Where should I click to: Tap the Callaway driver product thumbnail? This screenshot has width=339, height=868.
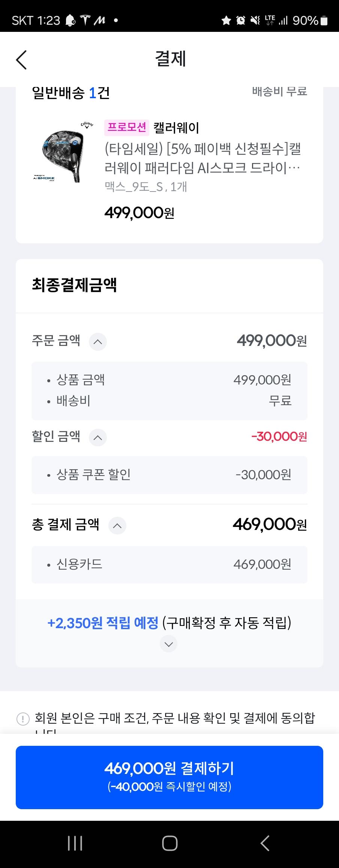point(63,152)
